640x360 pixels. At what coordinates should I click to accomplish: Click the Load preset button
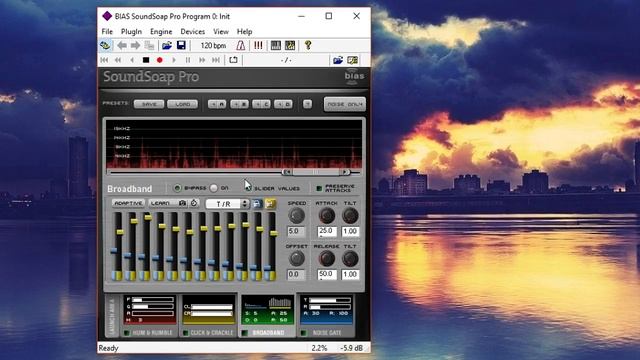coord(182,104)
